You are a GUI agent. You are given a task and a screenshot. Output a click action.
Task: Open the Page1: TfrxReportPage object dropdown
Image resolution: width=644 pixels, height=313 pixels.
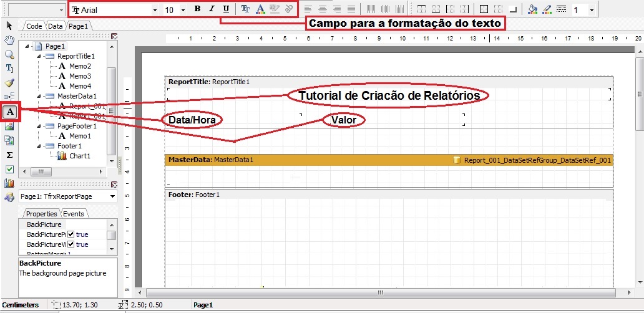113,196
